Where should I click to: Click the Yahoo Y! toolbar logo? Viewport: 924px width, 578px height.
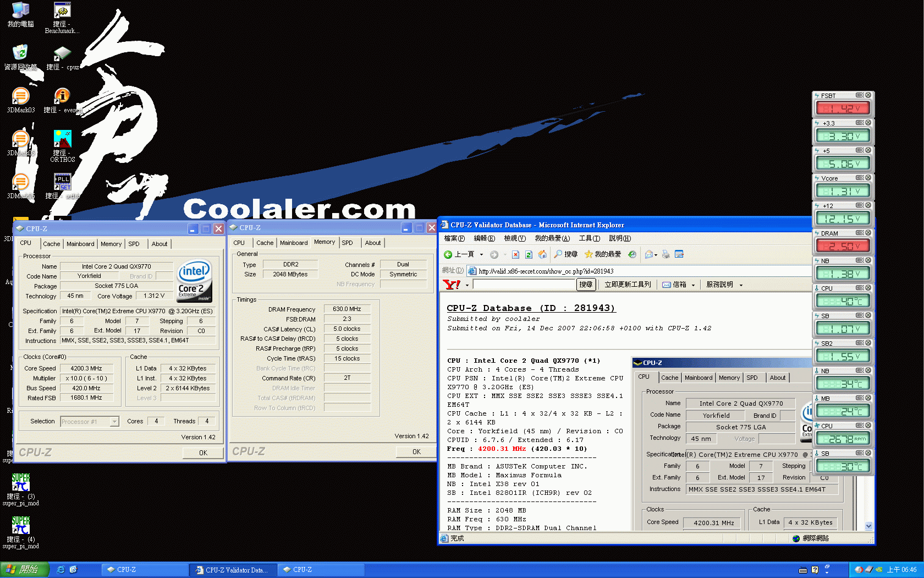pos(452,285)
